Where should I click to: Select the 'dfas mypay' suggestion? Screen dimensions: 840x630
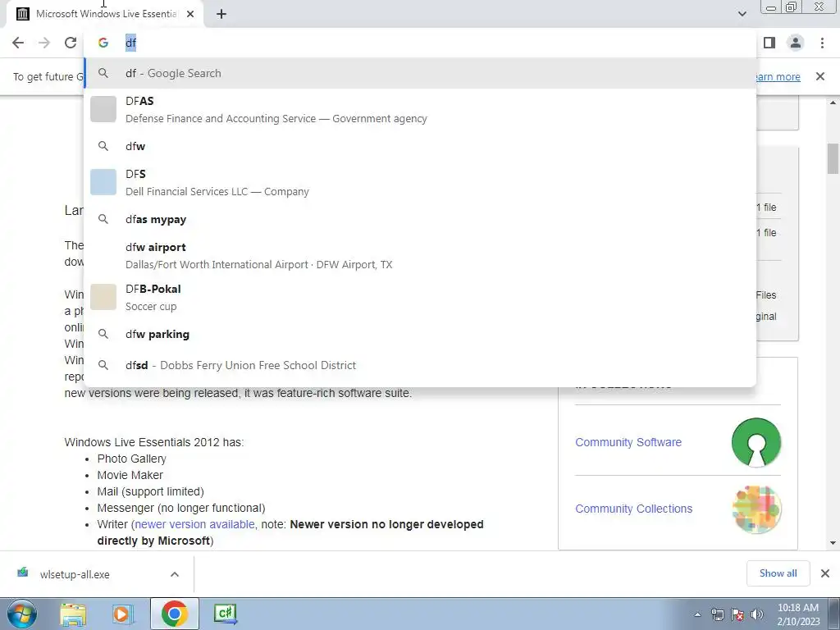tap(421, 219)
